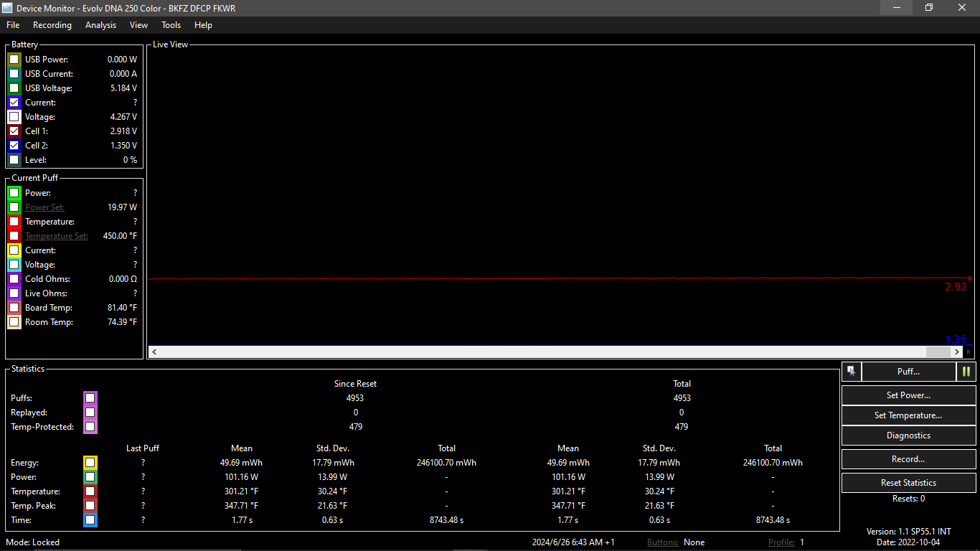Click the left arrow of the Live View scrollbar
Screen dimensions: 980x551
click(154, 352)
